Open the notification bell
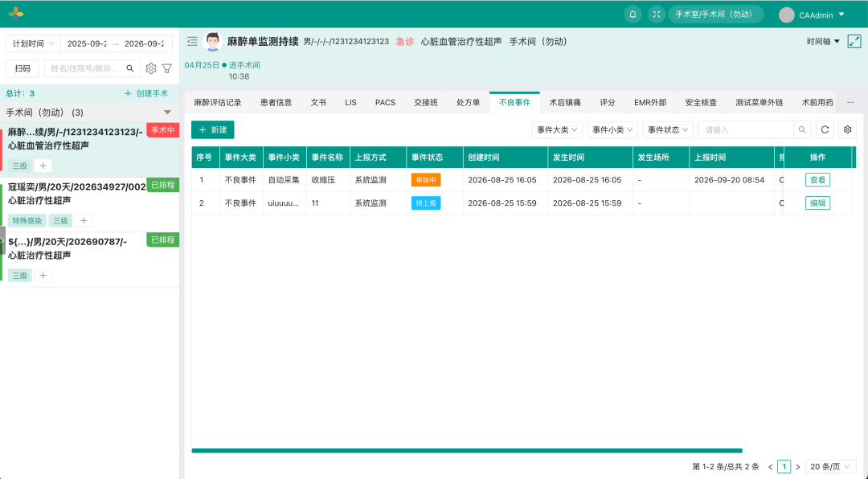 (633, 14)
